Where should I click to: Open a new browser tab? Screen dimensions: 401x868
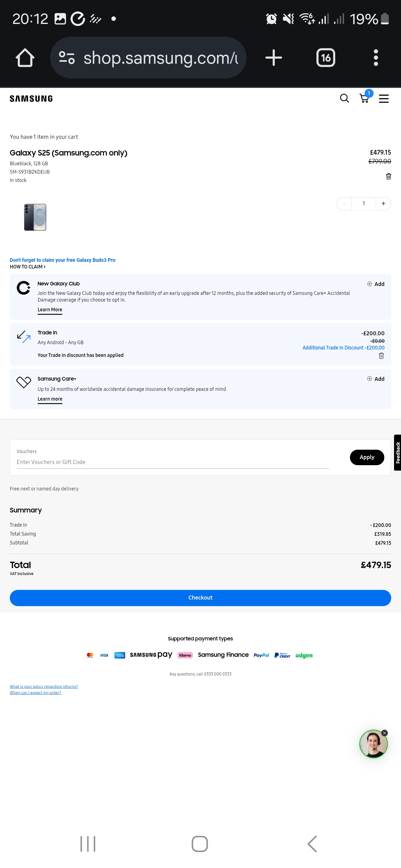pyautogui.click(x=273, y=58)
